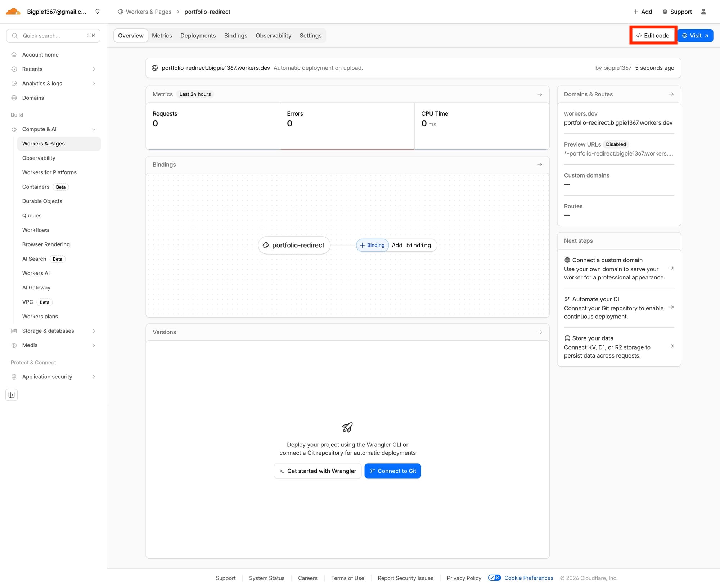The image size is (720, 588).
Task: Toggle the Cookie Preferences privacy switch
Action: (x=494, y=578)
